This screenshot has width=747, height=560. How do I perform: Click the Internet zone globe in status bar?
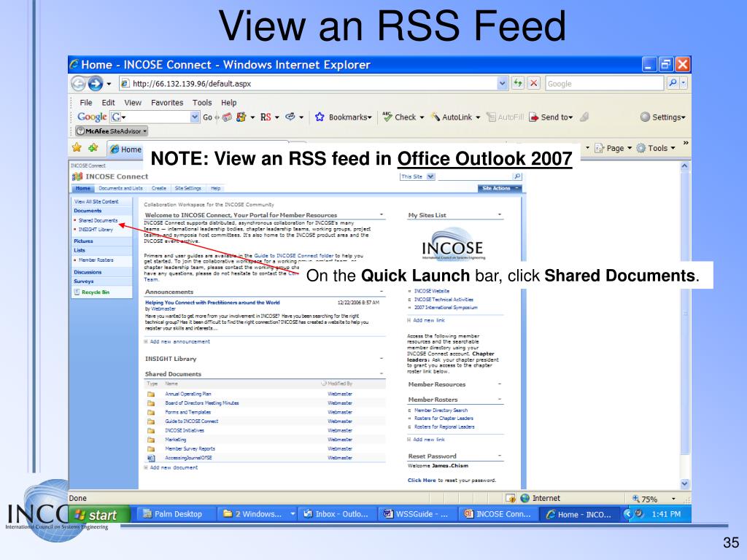(525, 498)
